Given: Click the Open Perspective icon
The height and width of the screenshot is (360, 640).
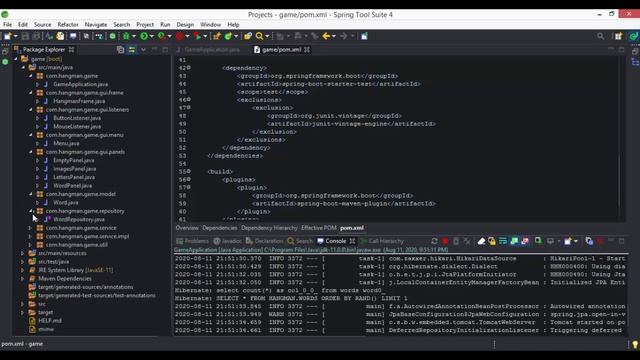Looking at the screenshot, I should 619,36.
